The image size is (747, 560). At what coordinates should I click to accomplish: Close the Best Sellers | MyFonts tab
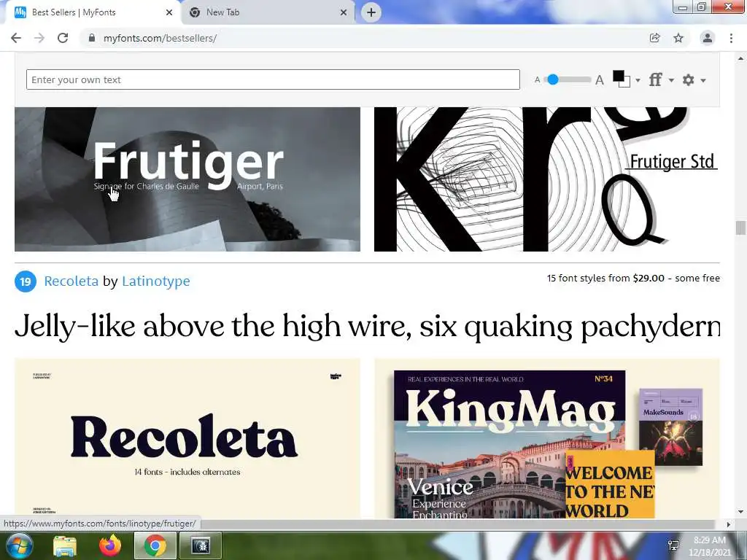pos(169,12)
